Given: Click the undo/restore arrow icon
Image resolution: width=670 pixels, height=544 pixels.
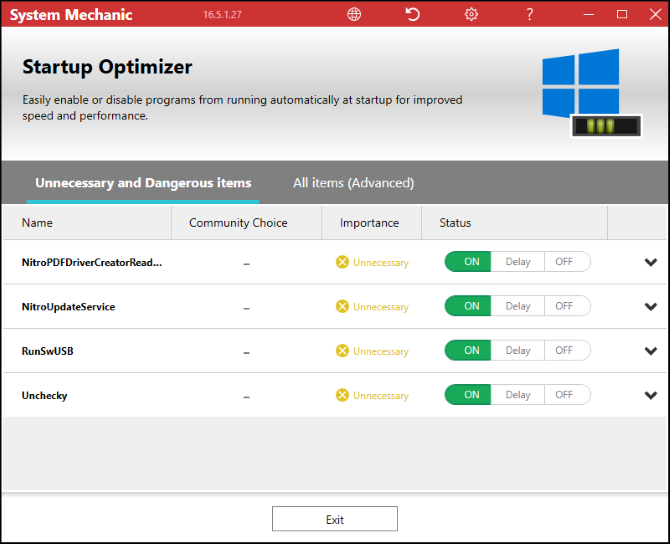Looking at the screenshot, I should click(412, 14).
